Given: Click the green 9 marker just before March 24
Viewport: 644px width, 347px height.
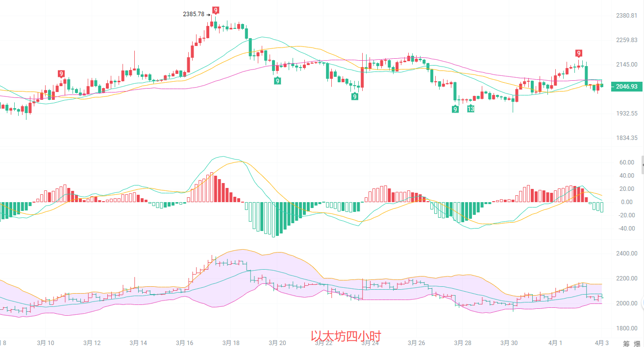Looking at the screenshot, I should [354, 97].
